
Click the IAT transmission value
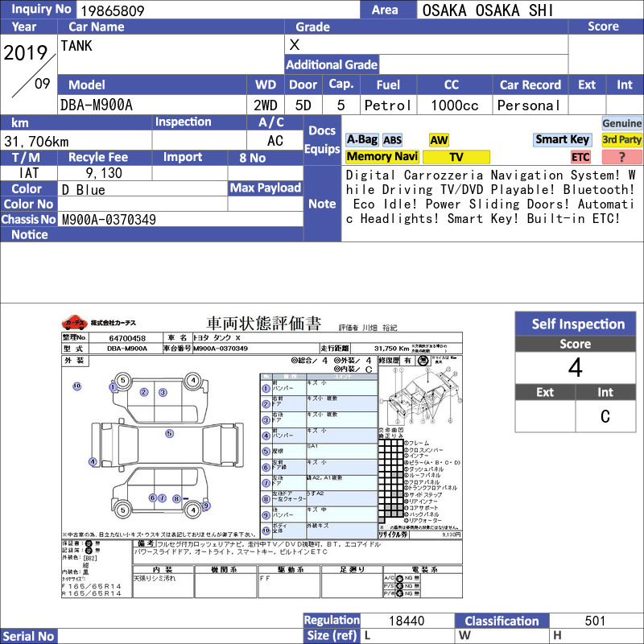point(29,173)
